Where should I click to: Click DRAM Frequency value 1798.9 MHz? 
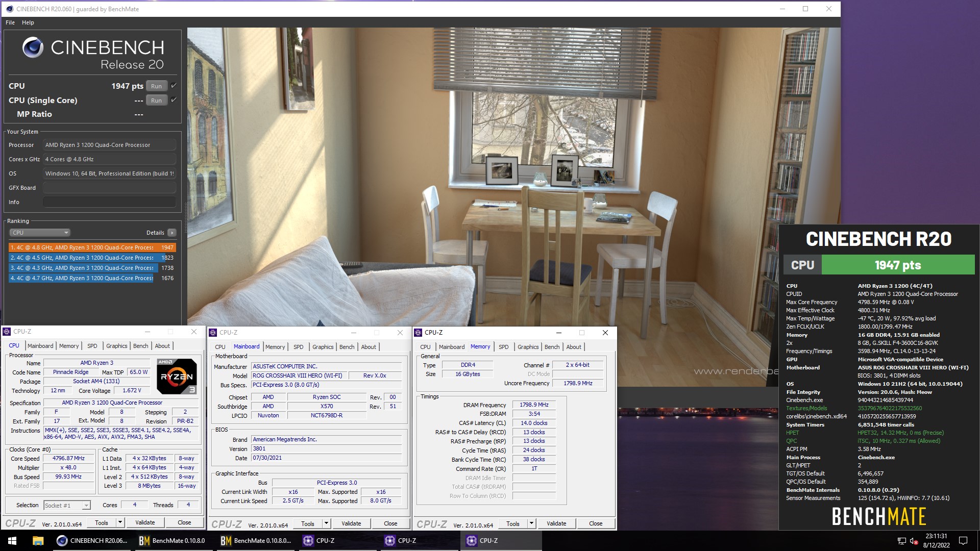pos(534,405)
